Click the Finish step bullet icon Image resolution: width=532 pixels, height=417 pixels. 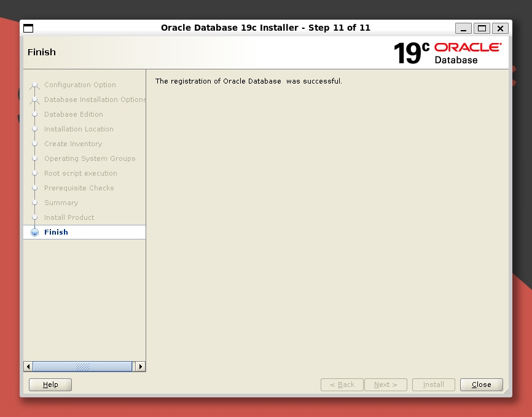point(35,232)
